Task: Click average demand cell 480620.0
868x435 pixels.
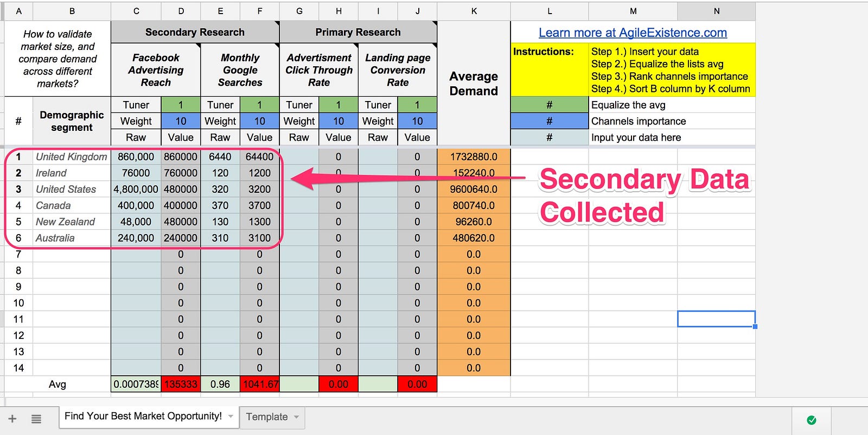Action: pyautogui.click(x=474, y=238)
